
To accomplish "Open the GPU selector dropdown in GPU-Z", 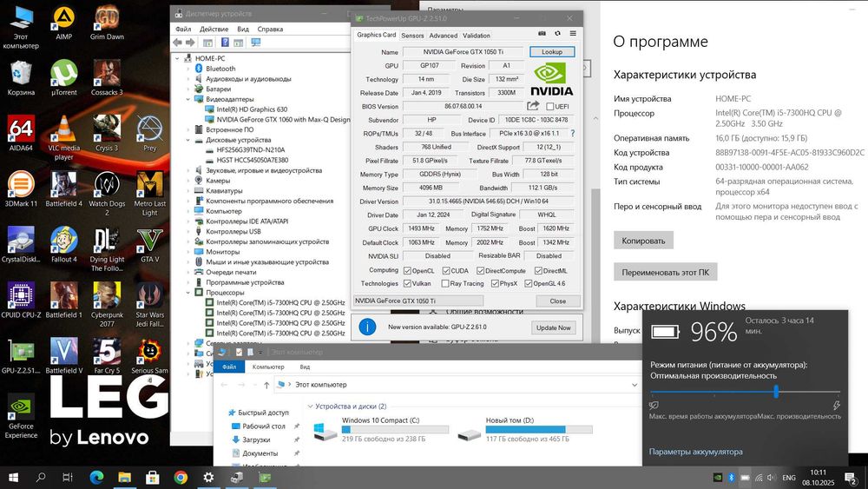I will [x=418, y=301].
